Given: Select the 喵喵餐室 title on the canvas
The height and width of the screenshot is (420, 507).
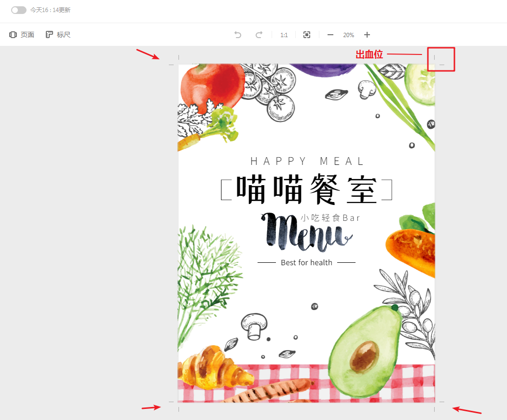Looking at the screenshot, I should pos(306,189).
